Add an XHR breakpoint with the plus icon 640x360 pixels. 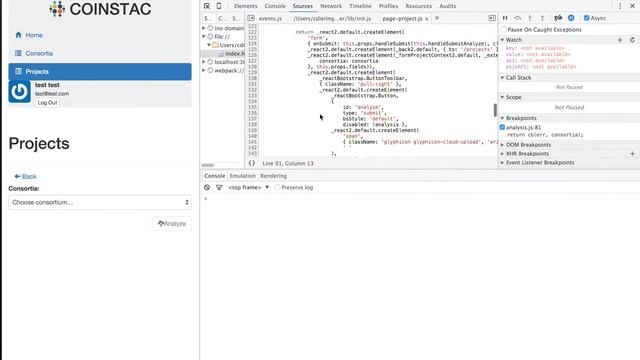tap(632, 154)
